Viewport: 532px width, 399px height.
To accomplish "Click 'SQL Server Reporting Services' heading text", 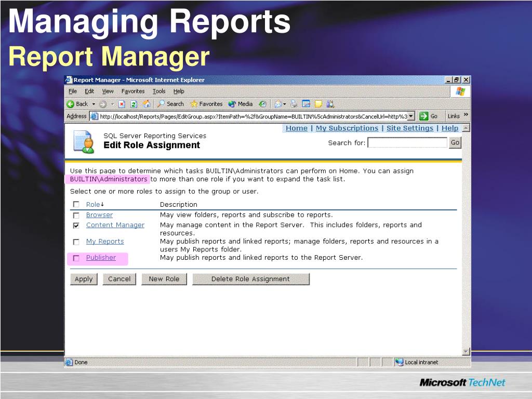I will click(155, 136).
